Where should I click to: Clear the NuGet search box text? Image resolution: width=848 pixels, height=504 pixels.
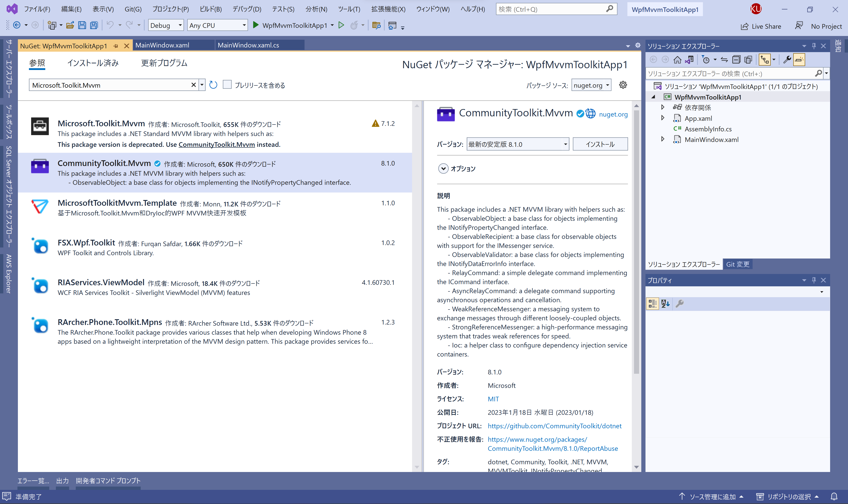[193, 85]
